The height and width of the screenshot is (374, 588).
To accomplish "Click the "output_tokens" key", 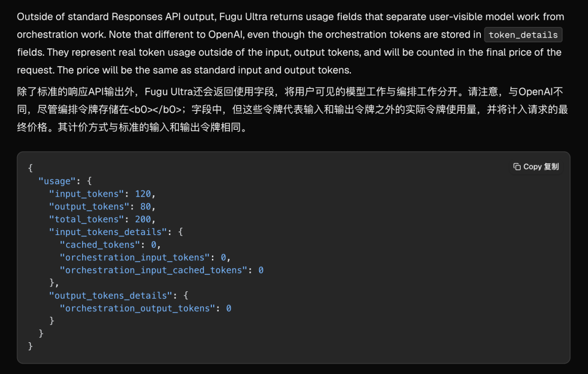I will [x=89, y=207].
